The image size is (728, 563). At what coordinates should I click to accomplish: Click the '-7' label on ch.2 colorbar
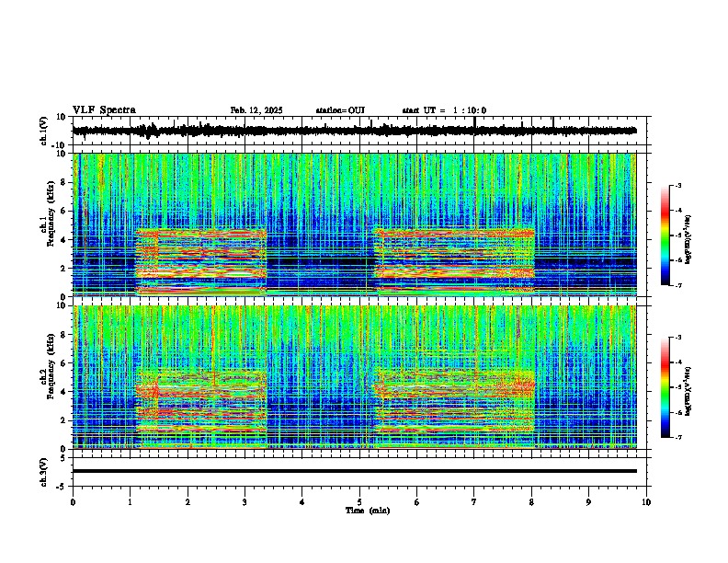(678, 438)
